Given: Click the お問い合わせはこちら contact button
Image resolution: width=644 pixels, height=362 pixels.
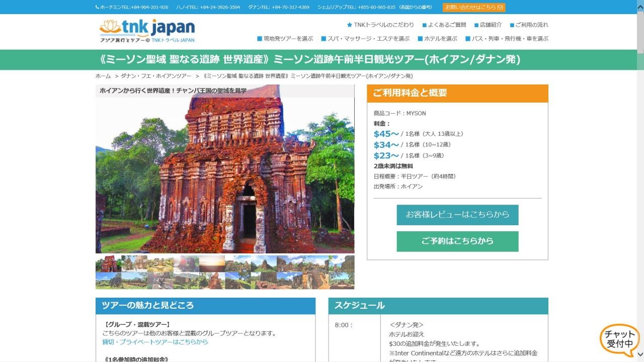Looking at the screenshot, I should 474,8.
